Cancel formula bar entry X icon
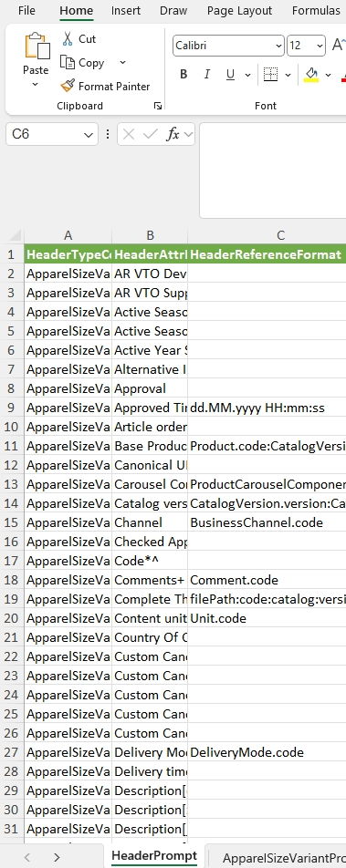Viewport: 346px width, 868px height. click(x=129, y=134)
